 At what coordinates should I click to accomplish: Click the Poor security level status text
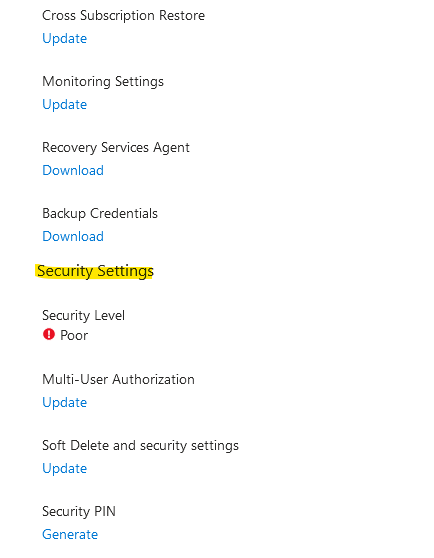click(x=74, y=335)
